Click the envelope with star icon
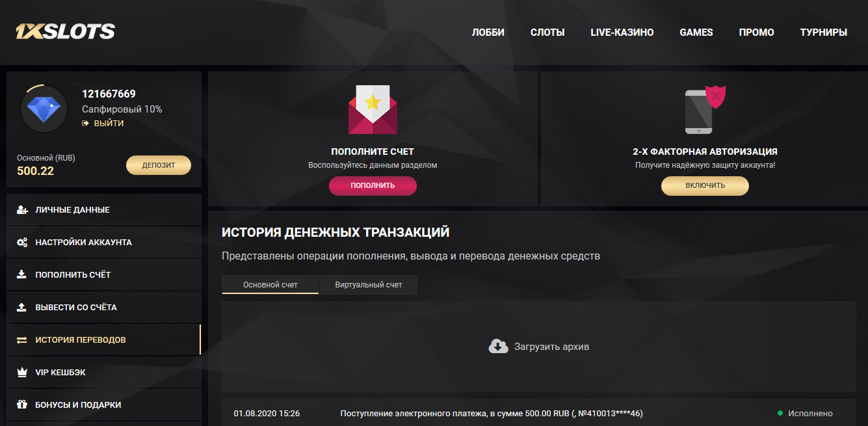Screen dimensions: 868x426 (373, 109)
